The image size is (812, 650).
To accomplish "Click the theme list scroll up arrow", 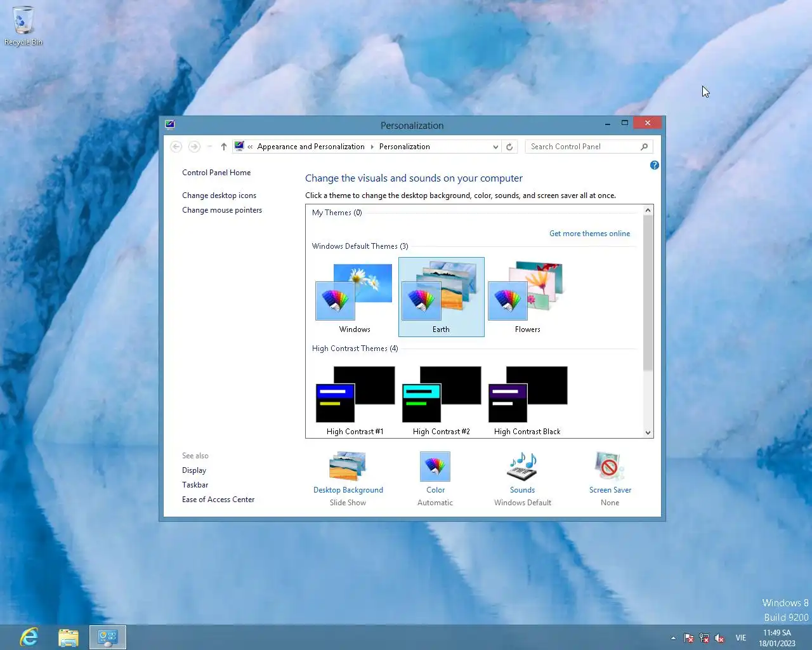I will point(648,210).
